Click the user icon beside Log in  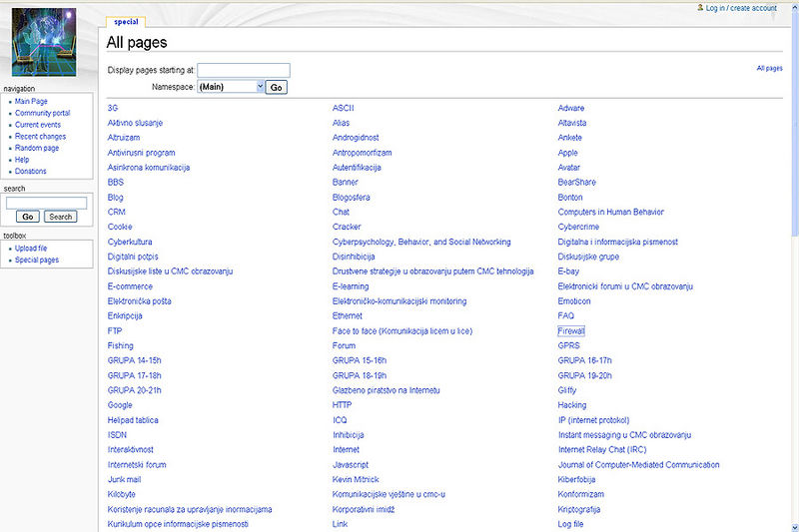coord(700,8)
